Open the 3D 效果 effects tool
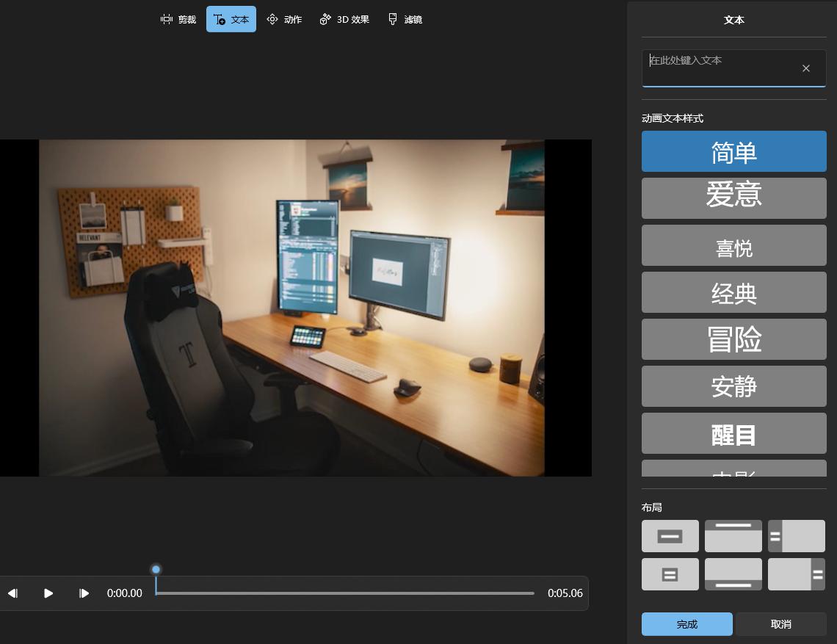 point(344,19)
